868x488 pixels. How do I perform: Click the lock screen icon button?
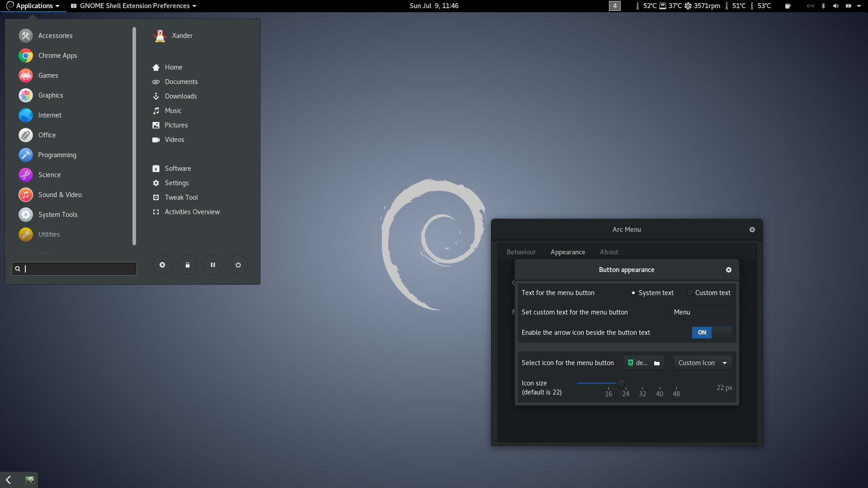click(187, 265)
